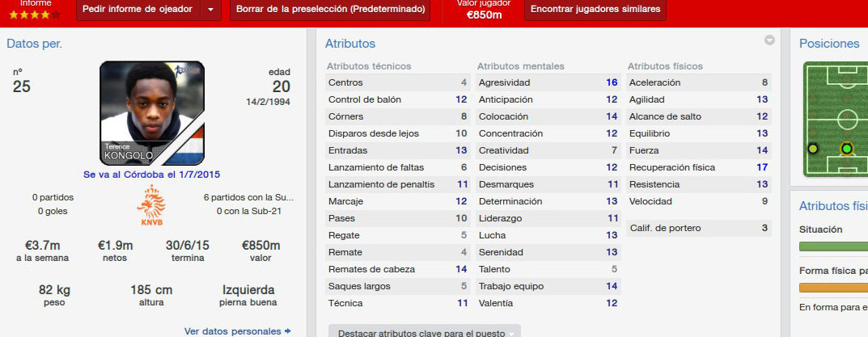
Task: Click Pedir informe de ojeador button
Action: 138,10
